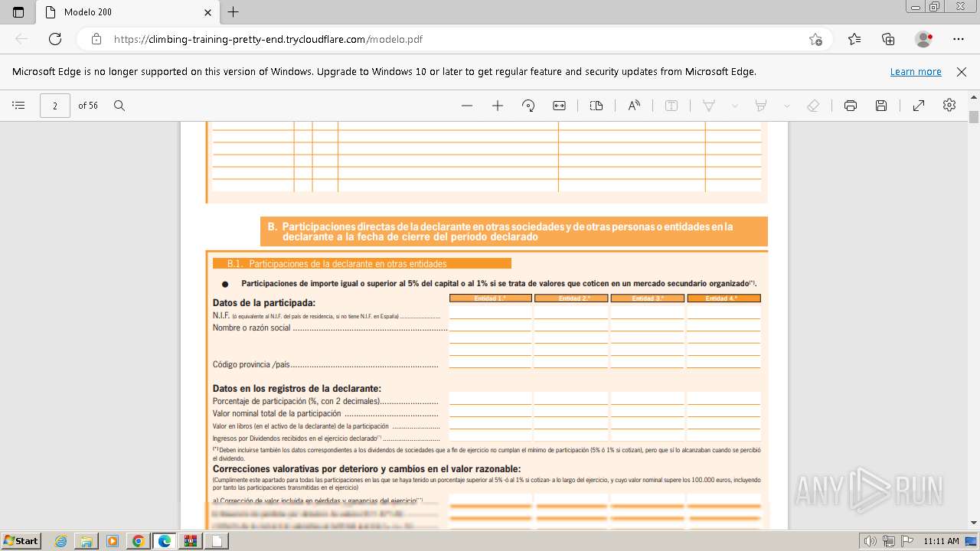Image resolution: width=980 pixels, height=551 pixels.
Task: Close the Modelo 200 tab
Action: tap(207, 12)
